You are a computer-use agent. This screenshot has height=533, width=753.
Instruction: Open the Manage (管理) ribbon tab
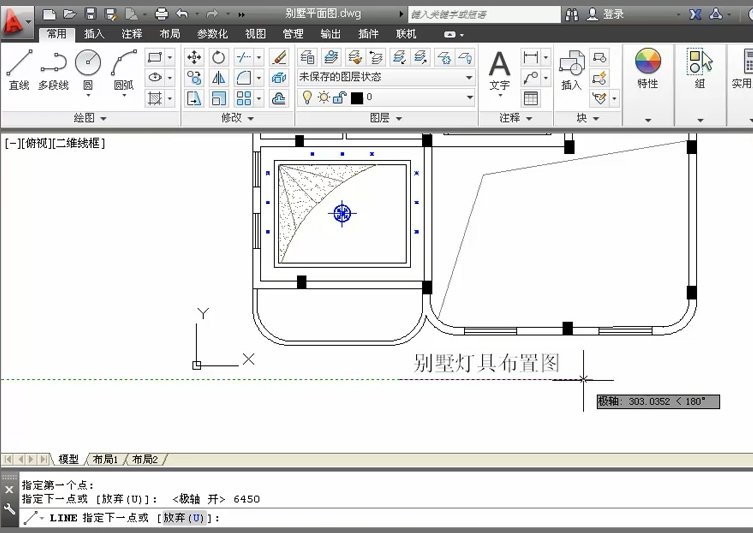292,34
